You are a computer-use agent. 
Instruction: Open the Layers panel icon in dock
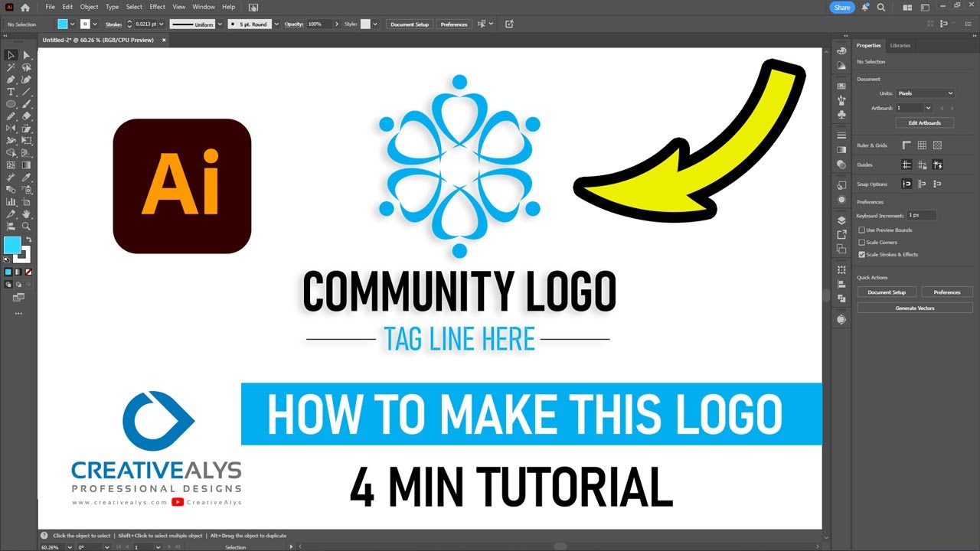click(841, 220)
